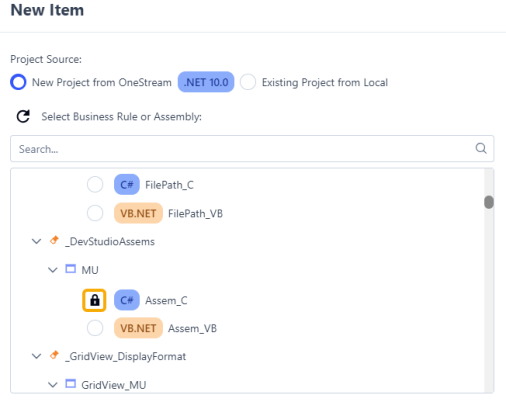Click the orange workspace icon for _DevStudioAssems
506x402 pixels.
pos(54,240)
